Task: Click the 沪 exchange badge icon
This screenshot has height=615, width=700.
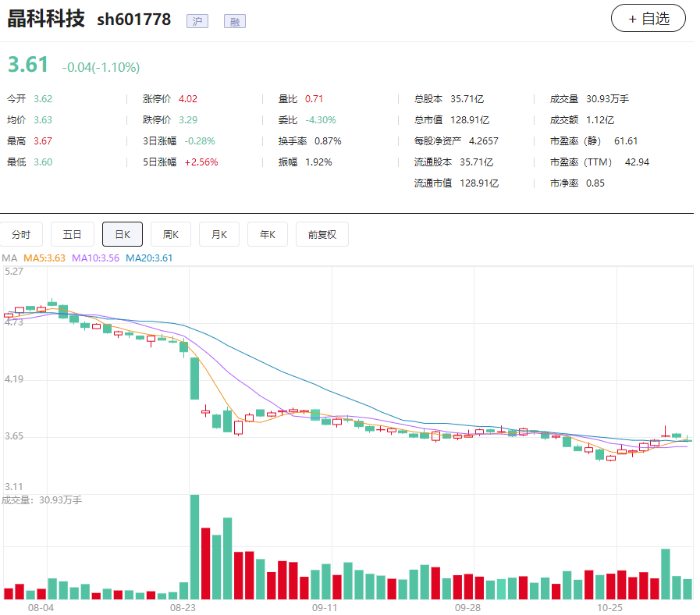Action: pos(197,21)
